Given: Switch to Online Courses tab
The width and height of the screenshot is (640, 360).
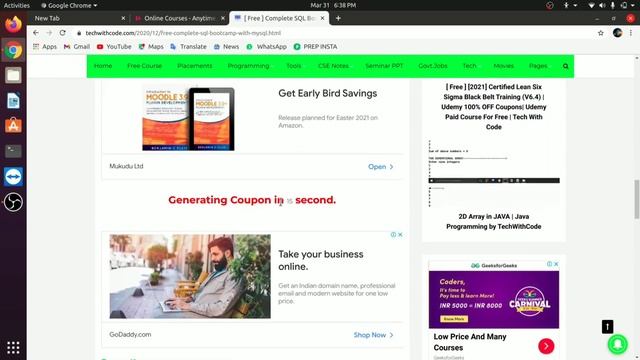Looking at the screenshot, I should [180, 18].
